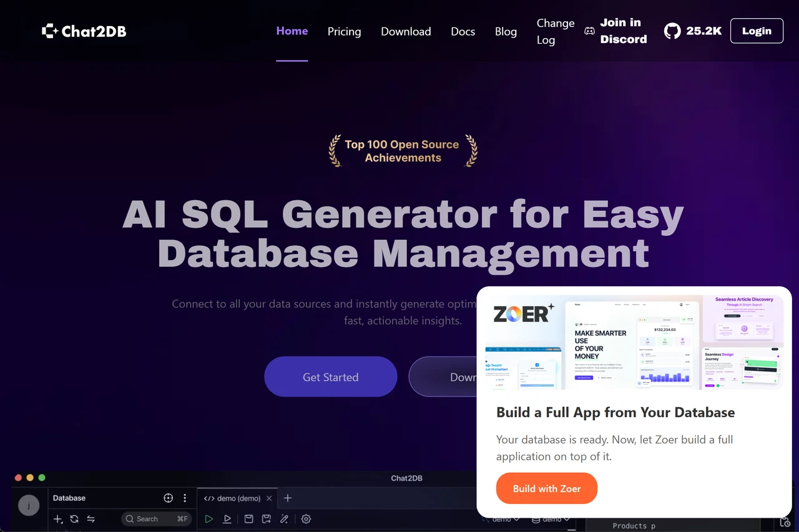This screenshot has width=799, height=532.
Task: Expand the demo database dropdown
Action: click(x=552, y=519)
